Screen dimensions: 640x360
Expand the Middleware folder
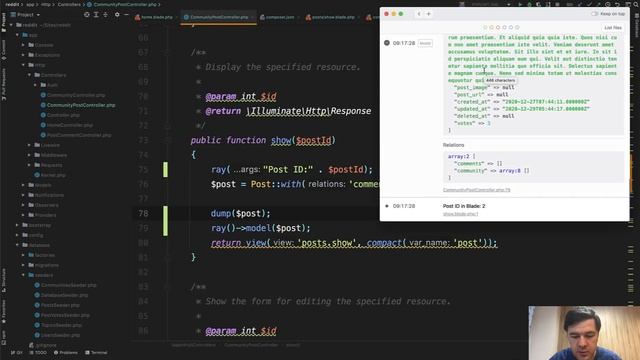pos(29,155)
